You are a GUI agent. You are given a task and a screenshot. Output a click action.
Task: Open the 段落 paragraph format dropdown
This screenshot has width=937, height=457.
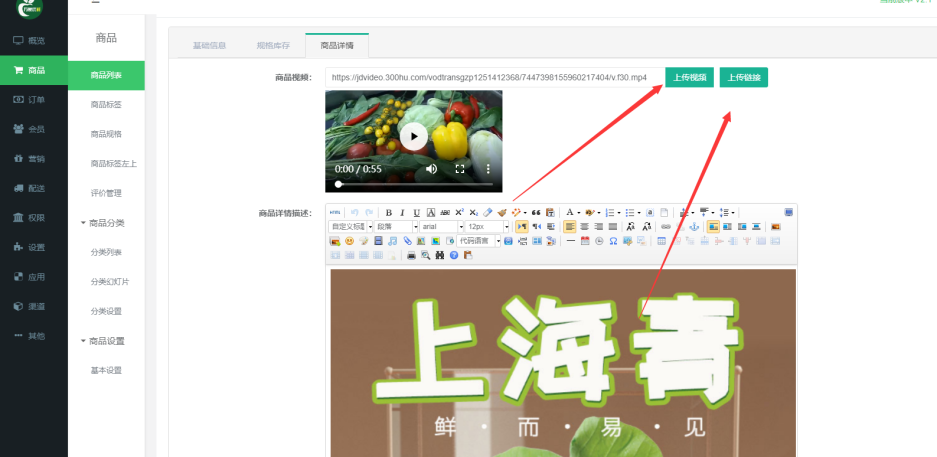pos(396,226)
